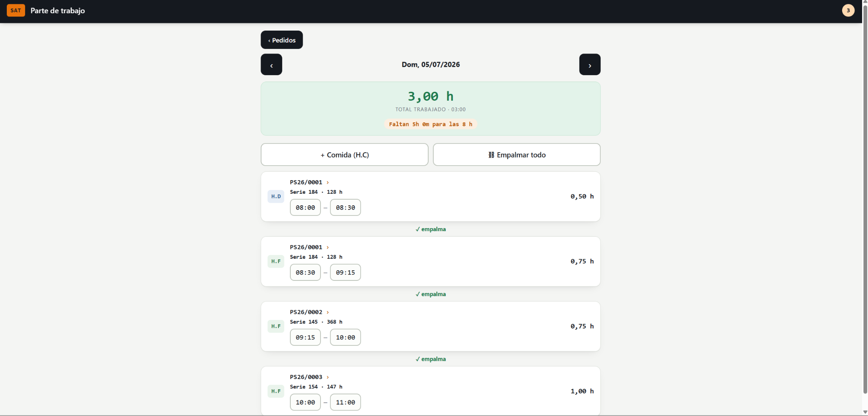Open chevron beside first PS26/0001

tap(328, 183)
